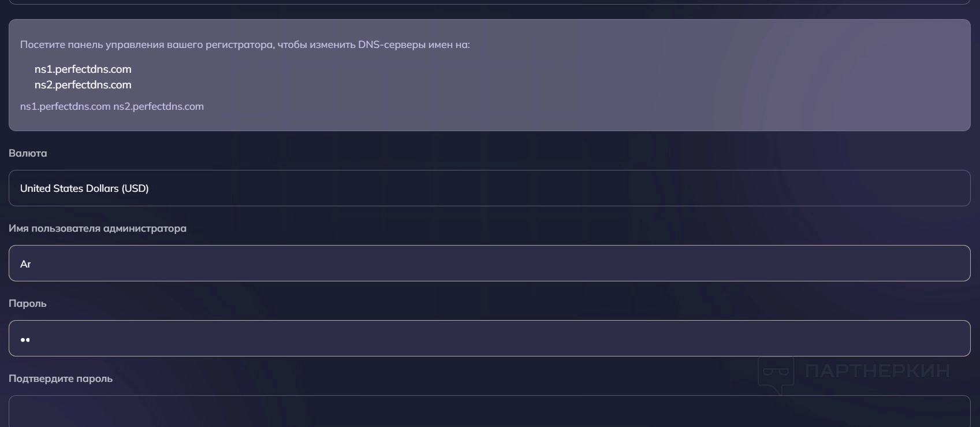Click the Валюта field label
Screen dimensions: 980x427
coord(28,153)
